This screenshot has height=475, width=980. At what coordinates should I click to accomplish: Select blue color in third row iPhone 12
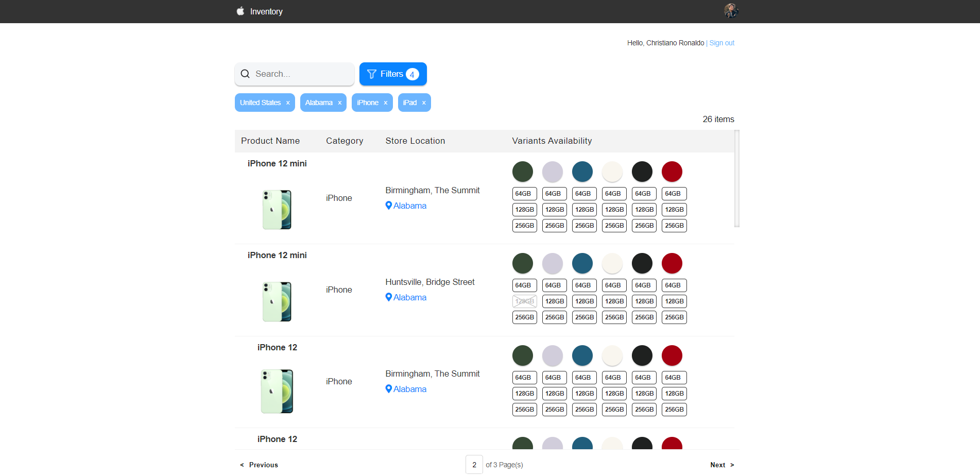[582, 355]
